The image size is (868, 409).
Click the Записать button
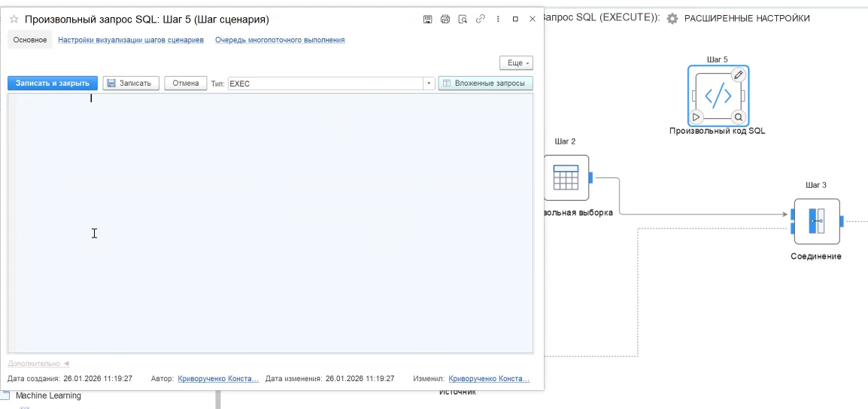(131, 83)
